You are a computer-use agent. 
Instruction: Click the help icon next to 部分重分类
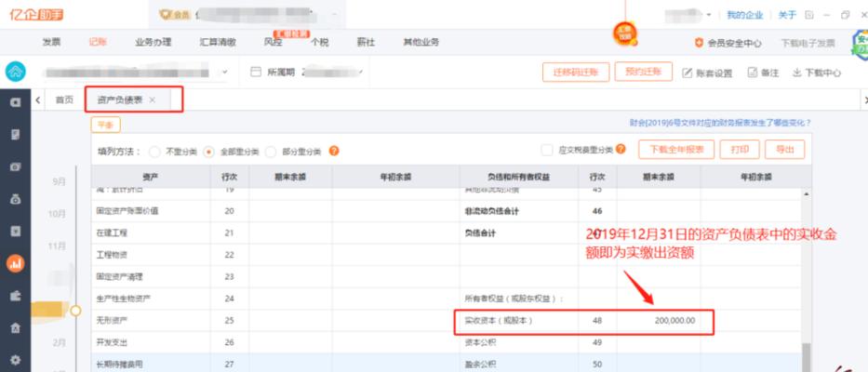[334, 151]
